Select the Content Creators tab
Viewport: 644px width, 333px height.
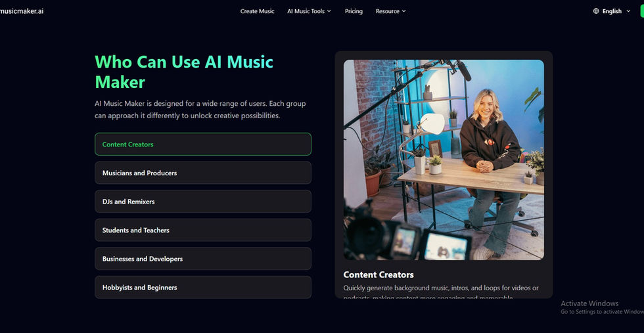tap(203, 144)
